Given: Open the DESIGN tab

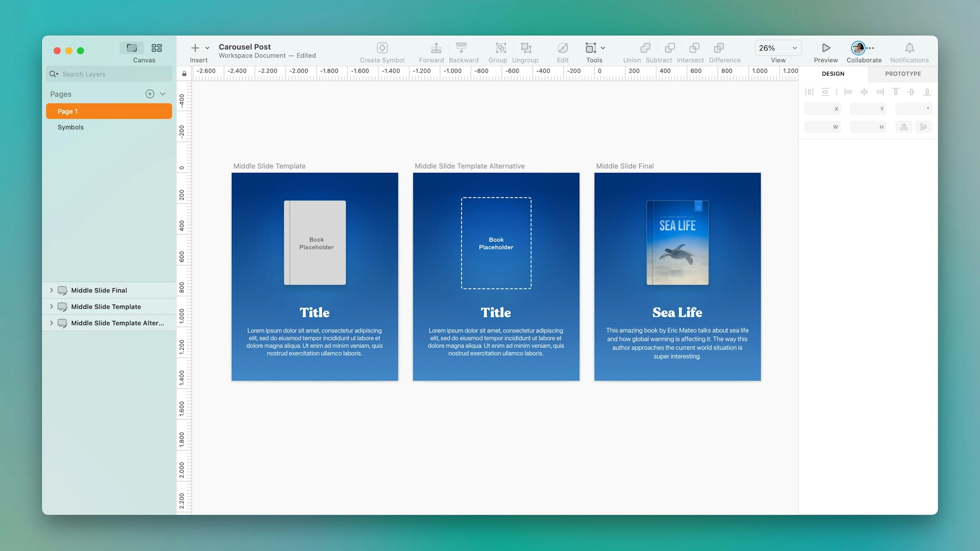Looking at the screenshot, I should [832, 73].
